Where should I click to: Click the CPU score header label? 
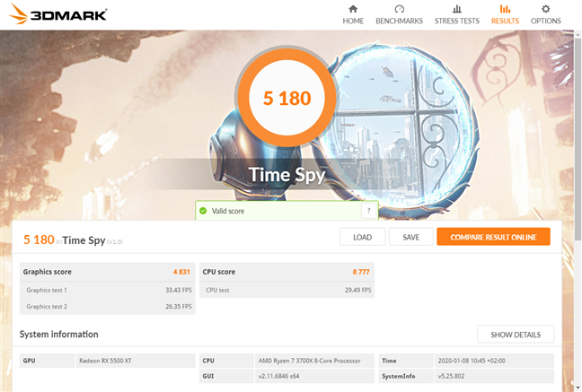click(x=218, y=272)
